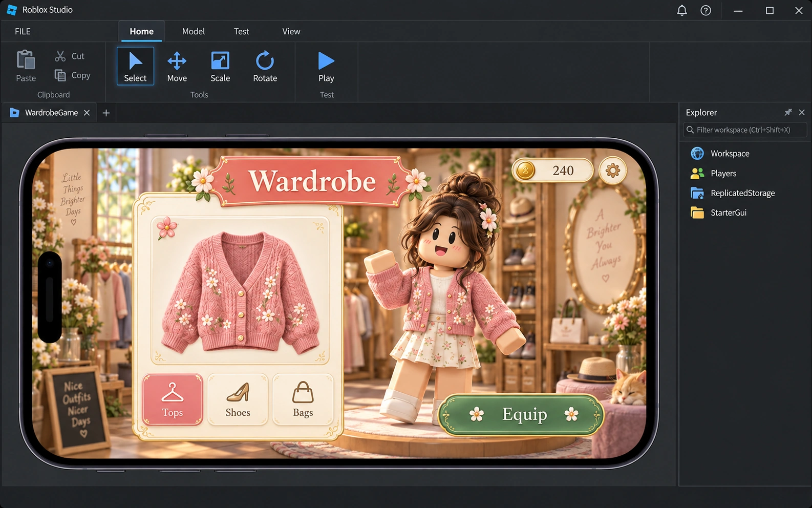
Task: Close the WardrobeGame tab
Action: coord(87,113)
